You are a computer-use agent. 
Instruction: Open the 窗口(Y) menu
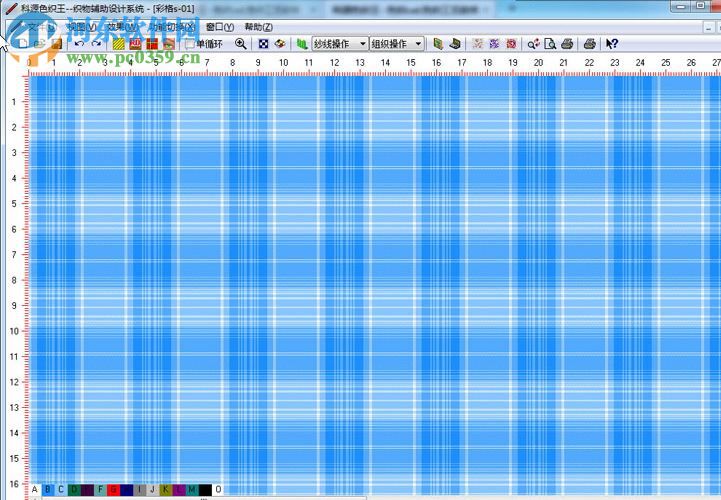click(x=220, y=27)
